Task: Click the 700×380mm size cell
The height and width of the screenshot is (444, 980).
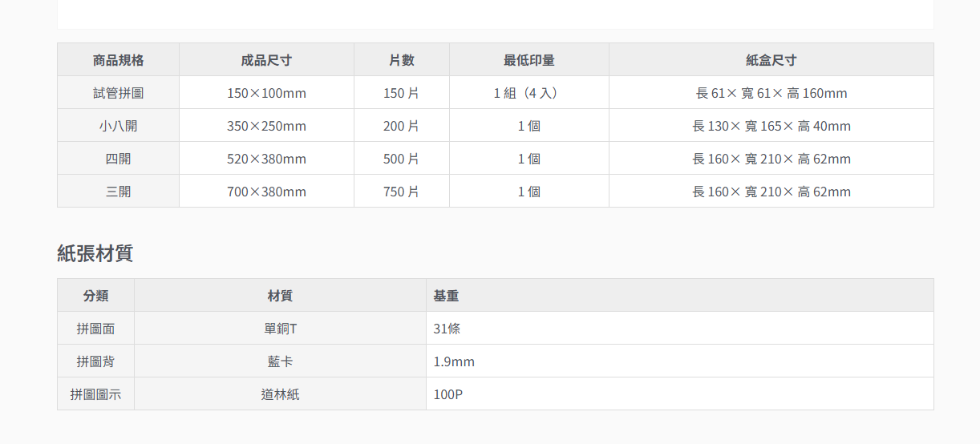Action: 266,192
